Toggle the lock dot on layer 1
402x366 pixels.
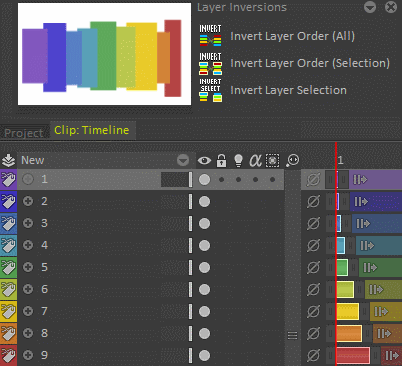click(221, 180)
